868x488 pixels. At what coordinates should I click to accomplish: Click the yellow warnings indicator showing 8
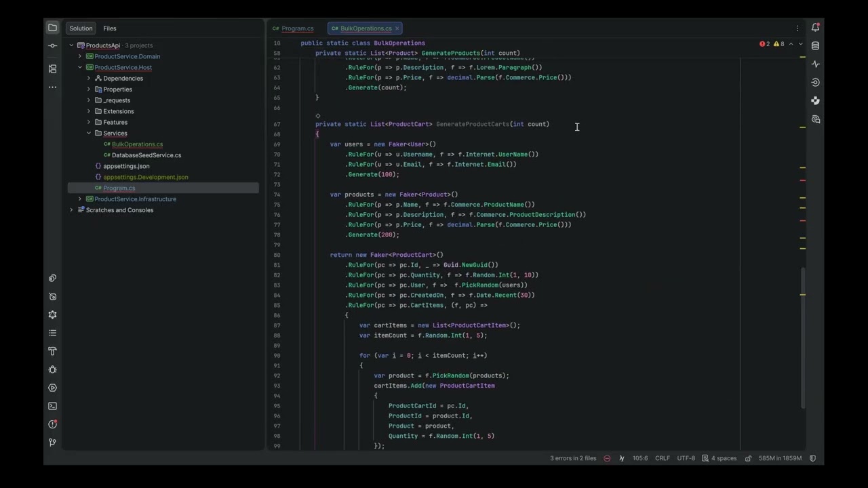pos(778,44)
